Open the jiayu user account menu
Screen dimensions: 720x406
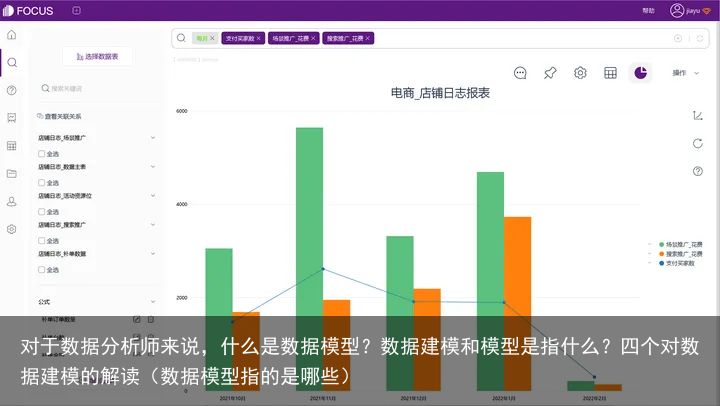click(690, 11)
